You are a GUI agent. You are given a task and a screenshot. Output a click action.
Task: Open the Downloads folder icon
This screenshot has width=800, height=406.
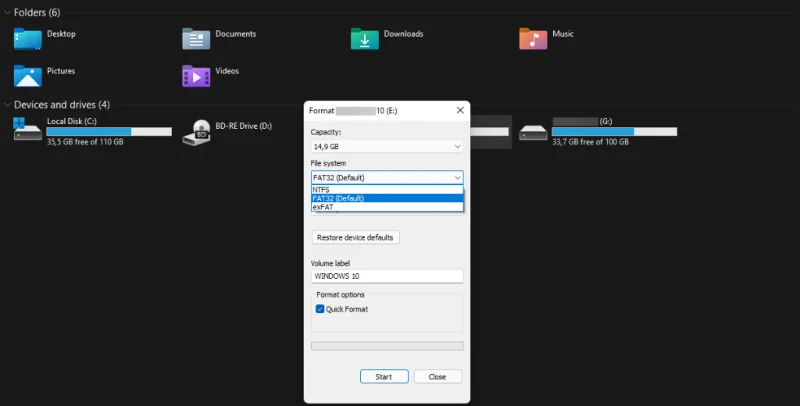pos(364,39)
